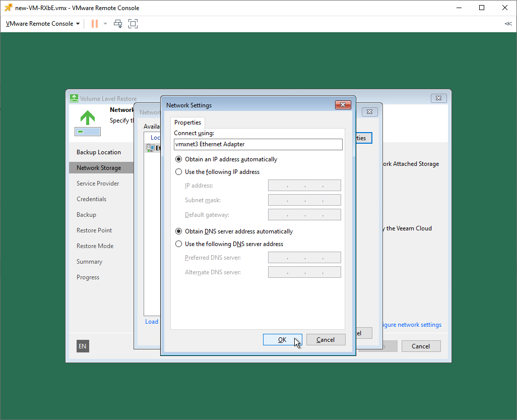Send Ctrl+Alt+Del to the virtual machine
The image size is (517, 420).
[x=118, y=24]
